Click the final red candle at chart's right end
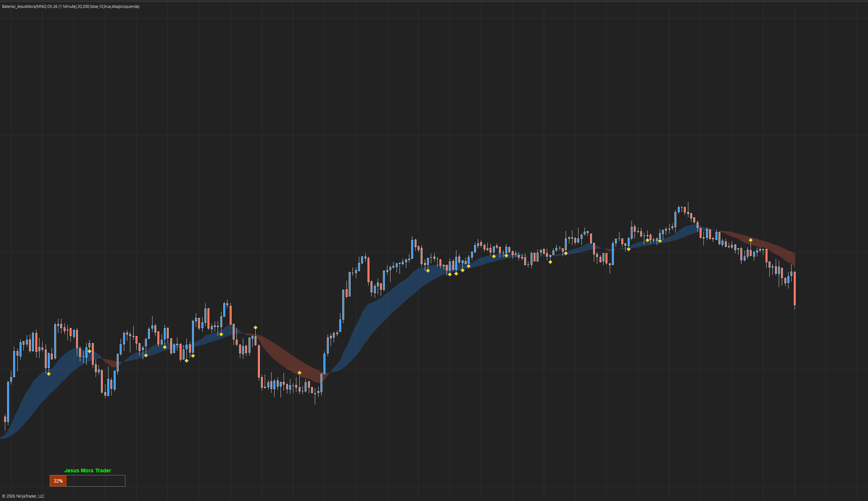The image size is (868, 501). (x=795, y=288)
